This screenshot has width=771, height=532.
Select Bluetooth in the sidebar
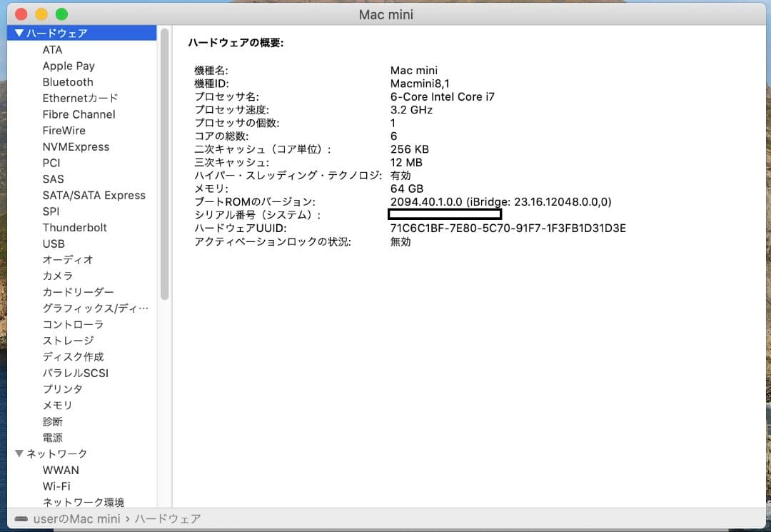tap(67, 82)
